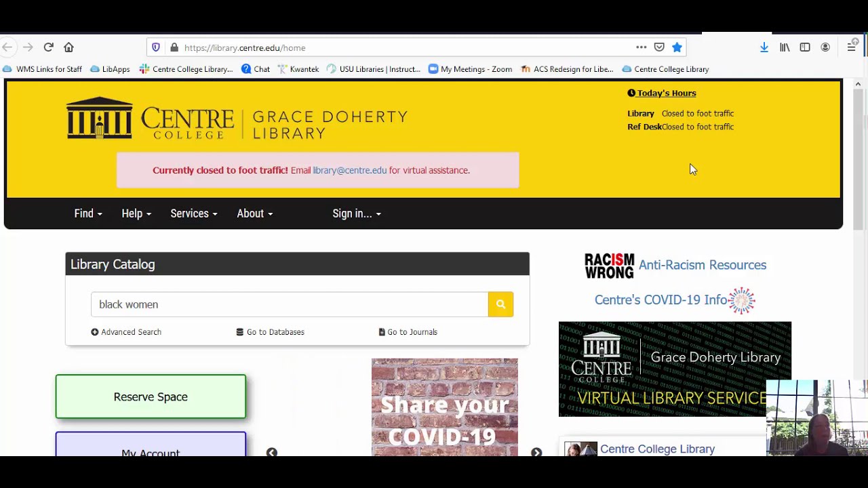Viewport: 868px width, 488px height.
Task: Open the Centre College Library Slack bookmark
Action: click(186, 69)
